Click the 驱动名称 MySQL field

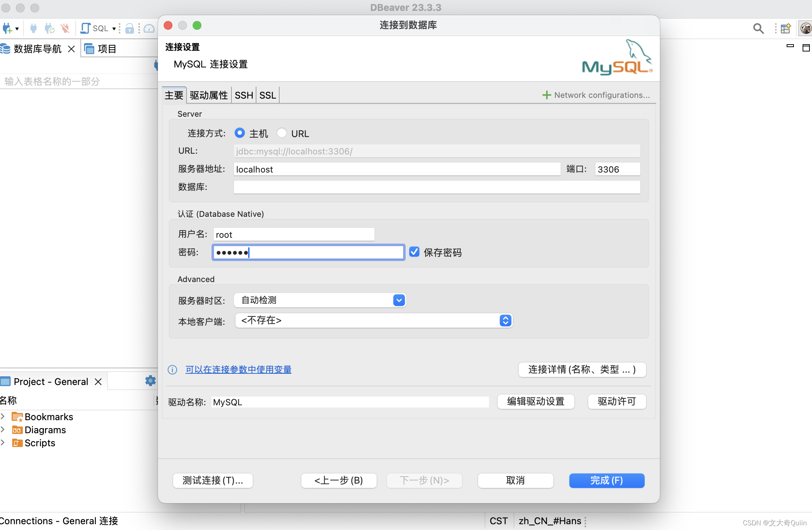click(x=350, y=402)
